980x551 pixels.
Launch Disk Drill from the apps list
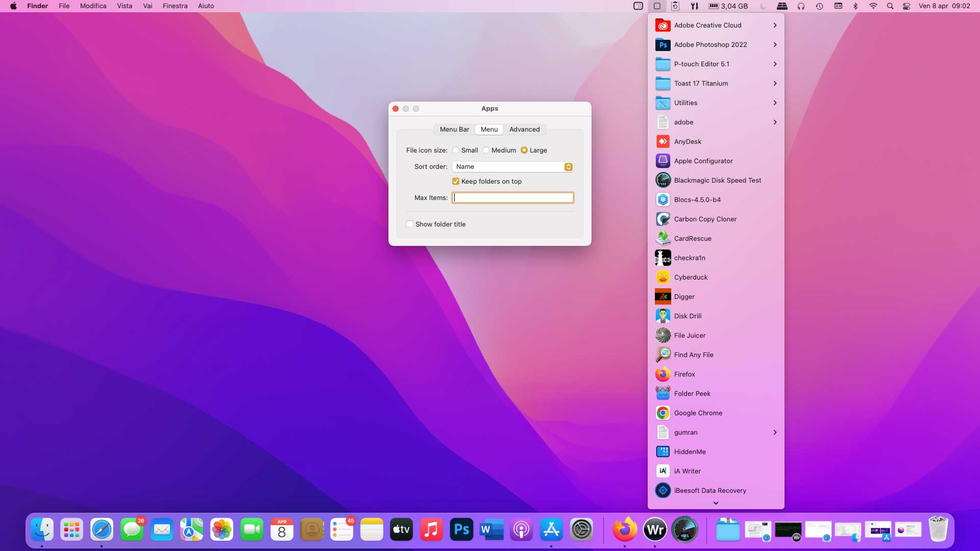click(688, 316)
